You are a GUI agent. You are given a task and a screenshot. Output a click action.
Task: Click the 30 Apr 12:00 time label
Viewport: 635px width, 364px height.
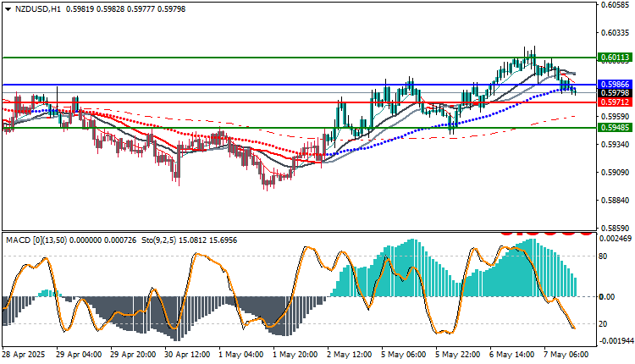tap(187, 355)
